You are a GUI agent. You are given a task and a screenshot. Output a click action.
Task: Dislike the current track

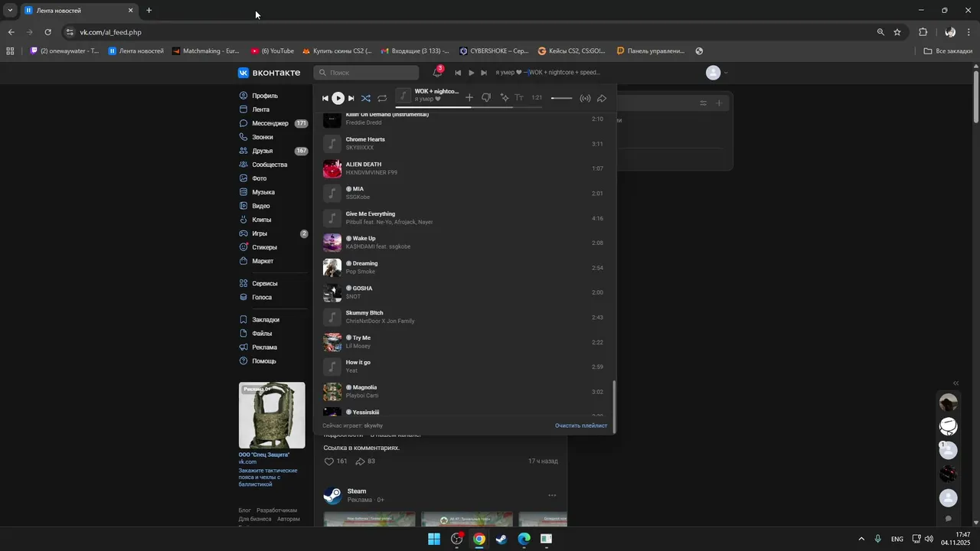tap(486, 98)
